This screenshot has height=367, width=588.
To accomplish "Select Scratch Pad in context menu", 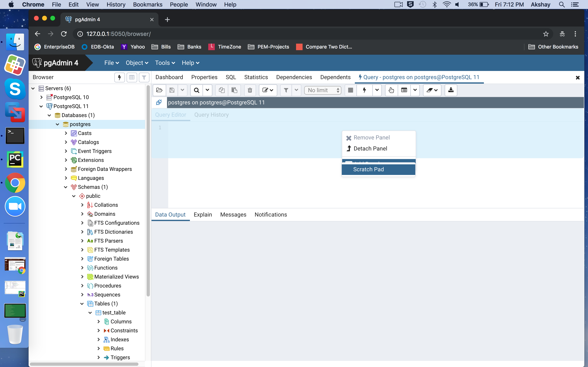I will 368,169.
